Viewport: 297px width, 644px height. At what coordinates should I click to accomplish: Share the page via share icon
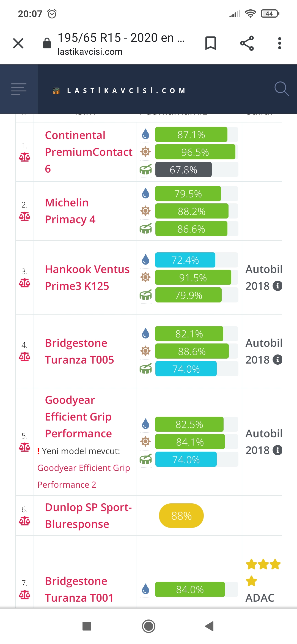(x=247, y=43)
